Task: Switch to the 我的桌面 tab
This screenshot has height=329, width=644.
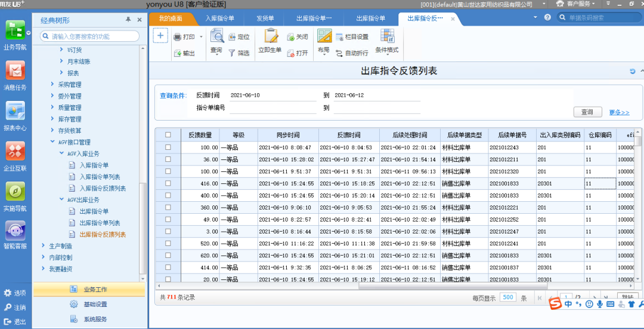Action: click(x=171, y=19)
